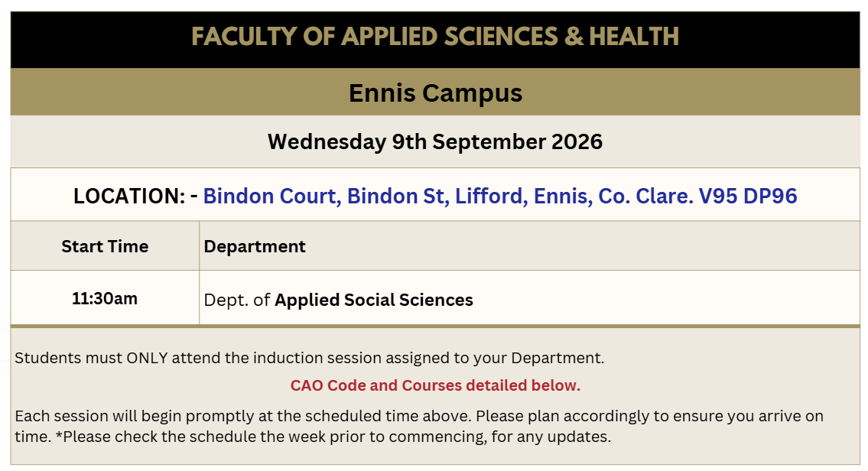Image resolution: width=868 pixels, height=471 pixels.
Task: Click the Each session will begin promptly paragraph
Action: pyautogui.click(x=419, y=426)
